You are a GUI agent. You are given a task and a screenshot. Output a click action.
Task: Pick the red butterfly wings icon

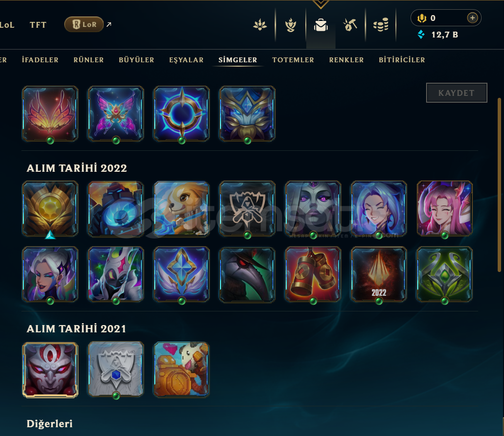(50, 114)
